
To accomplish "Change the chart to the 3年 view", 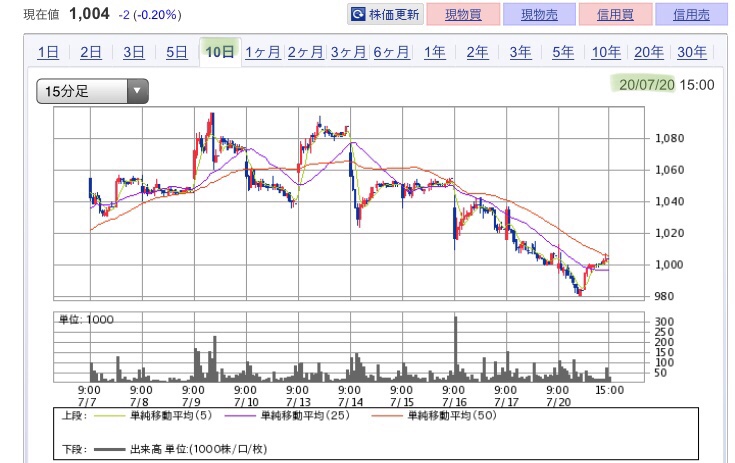I will [x=520, y=52].
